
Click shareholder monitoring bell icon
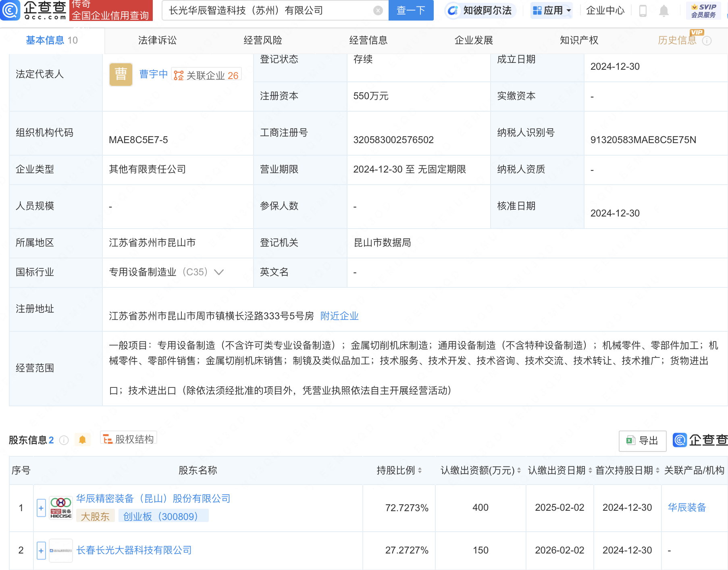pyautogui.click(x=83, y=440)
